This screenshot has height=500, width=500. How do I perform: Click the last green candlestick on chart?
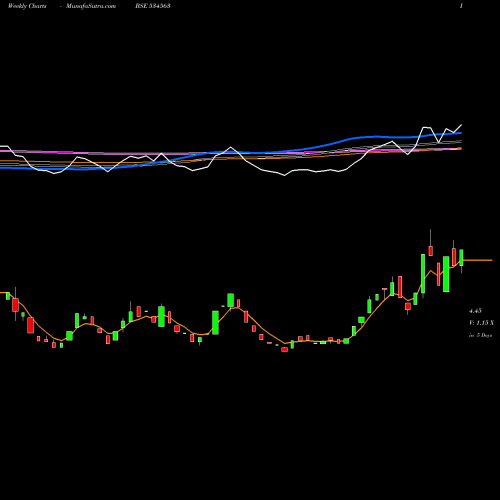461,257
